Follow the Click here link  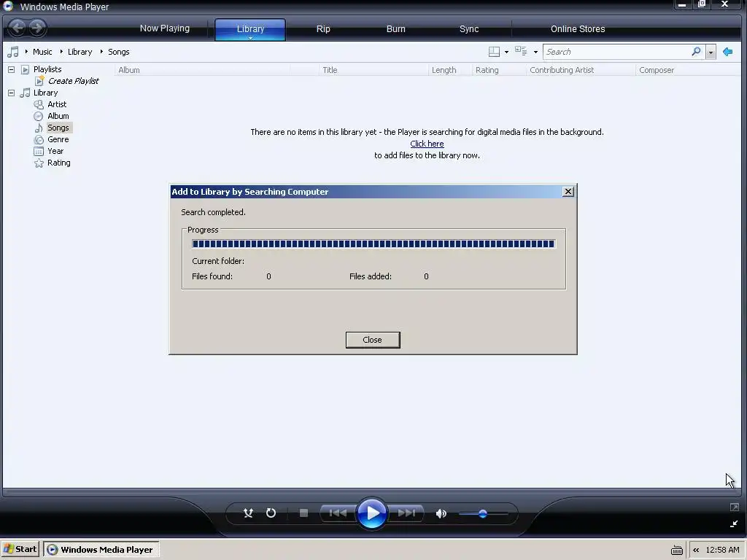pos(427,144)
